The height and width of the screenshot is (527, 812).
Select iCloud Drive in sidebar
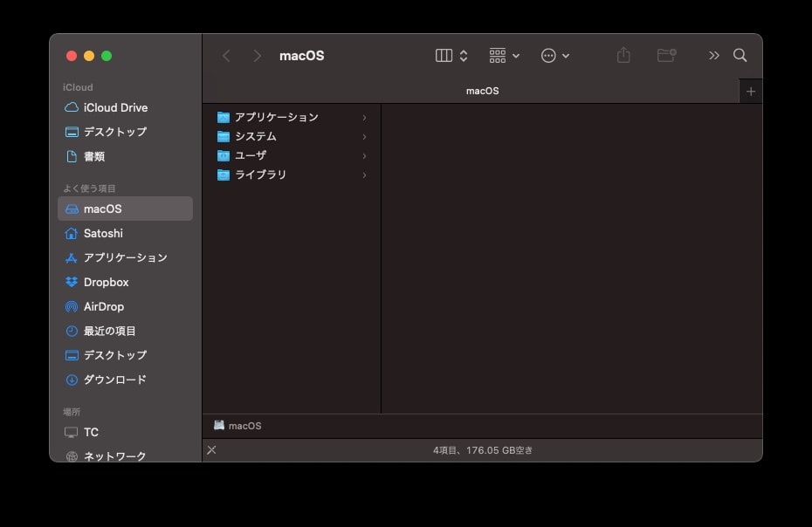point(115,107)
